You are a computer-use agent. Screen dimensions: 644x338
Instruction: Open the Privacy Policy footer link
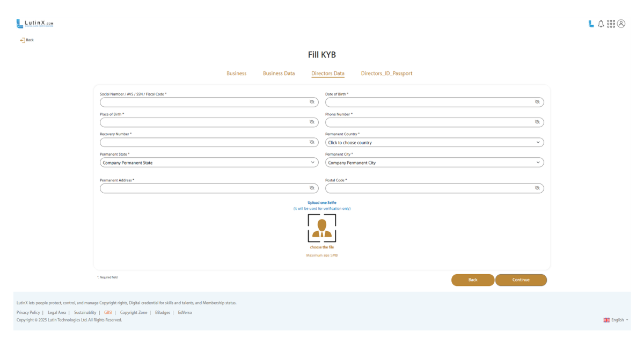point(28,312)
